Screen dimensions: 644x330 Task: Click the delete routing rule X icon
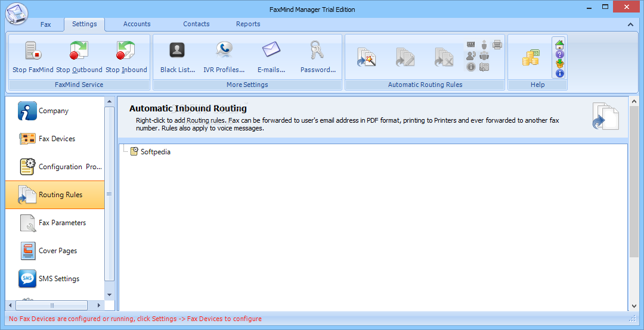[x=444, y=57]
